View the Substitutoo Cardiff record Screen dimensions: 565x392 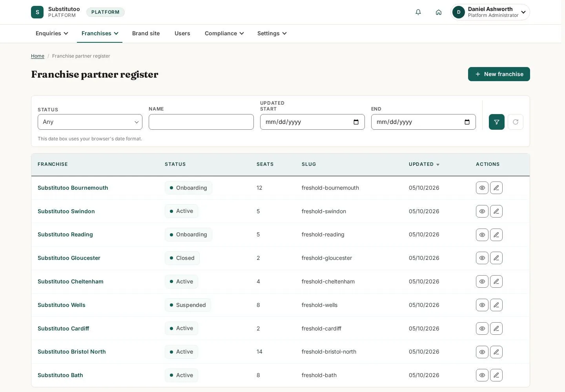482,328
